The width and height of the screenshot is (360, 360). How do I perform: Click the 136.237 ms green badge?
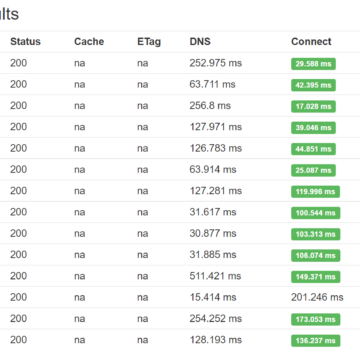[x=315, y=341]
